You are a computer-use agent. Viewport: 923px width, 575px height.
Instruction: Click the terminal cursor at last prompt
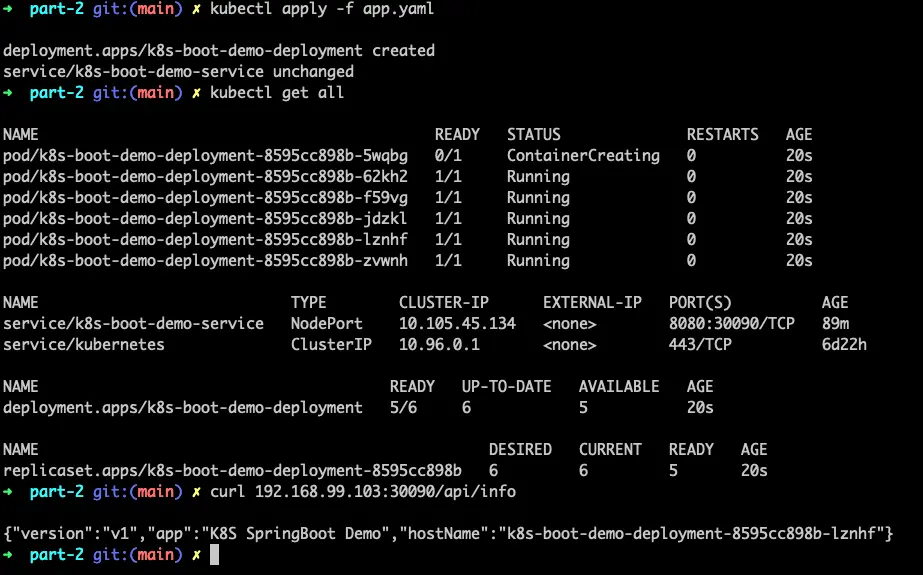pyautogui.click(x=214, y=554)
